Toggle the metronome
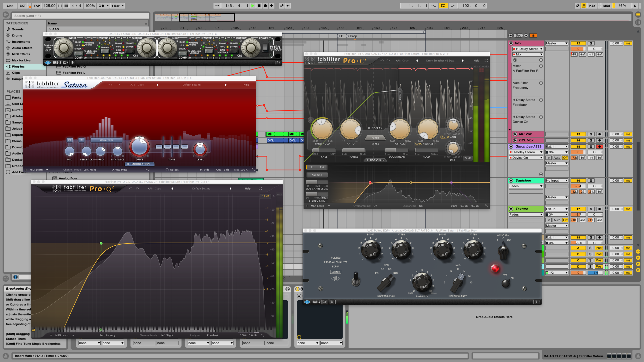 [x=101, y=6]
